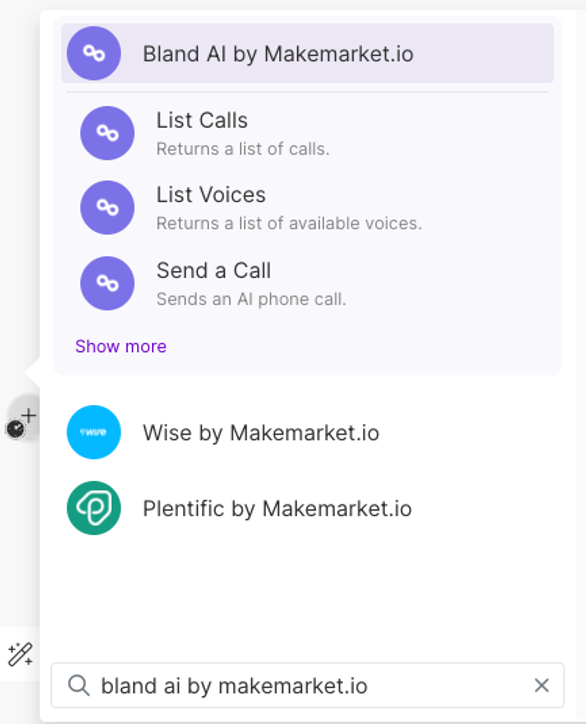Open the clock schedule setting icon
Image resolution: width=586 pixels, height=724 pixels.
coord(16,429)
